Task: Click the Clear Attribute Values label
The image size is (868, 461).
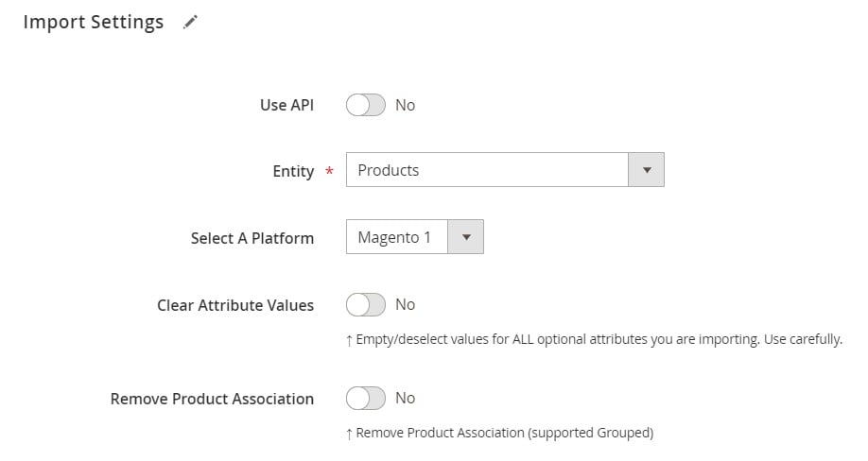Action: point(235,305)
